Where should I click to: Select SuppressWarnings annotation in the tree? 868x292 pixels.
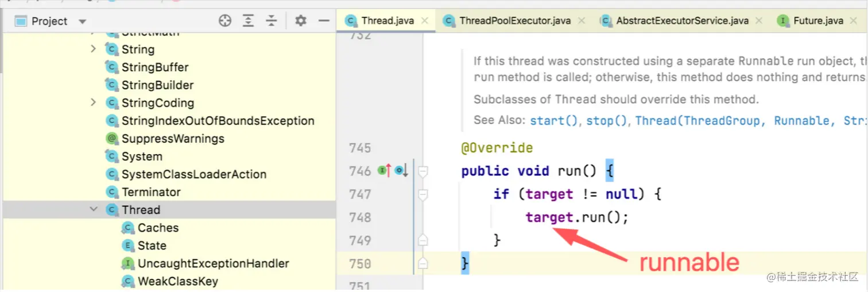click(x=173, y=139)
